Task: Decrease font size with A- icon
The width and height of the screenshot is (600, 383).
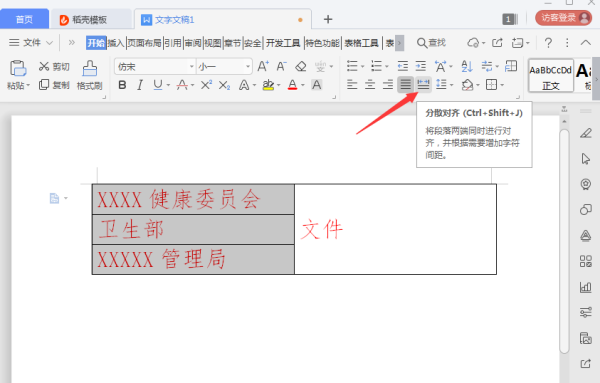Action: 282,67
